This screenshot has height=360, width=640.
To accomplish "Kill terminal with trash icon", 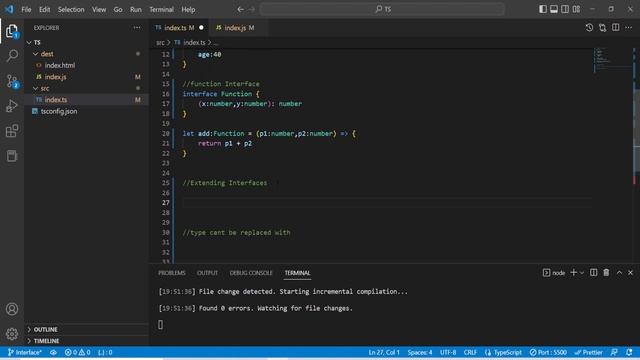I will (x=606, y=273).
